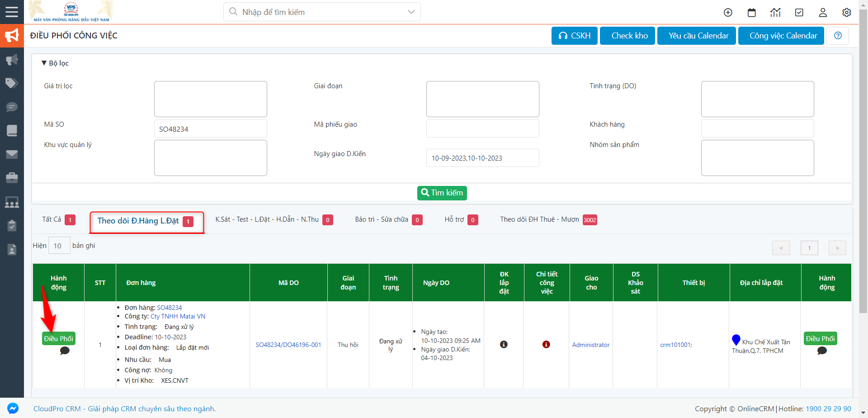Click the help question mark icon

point(838,36)
